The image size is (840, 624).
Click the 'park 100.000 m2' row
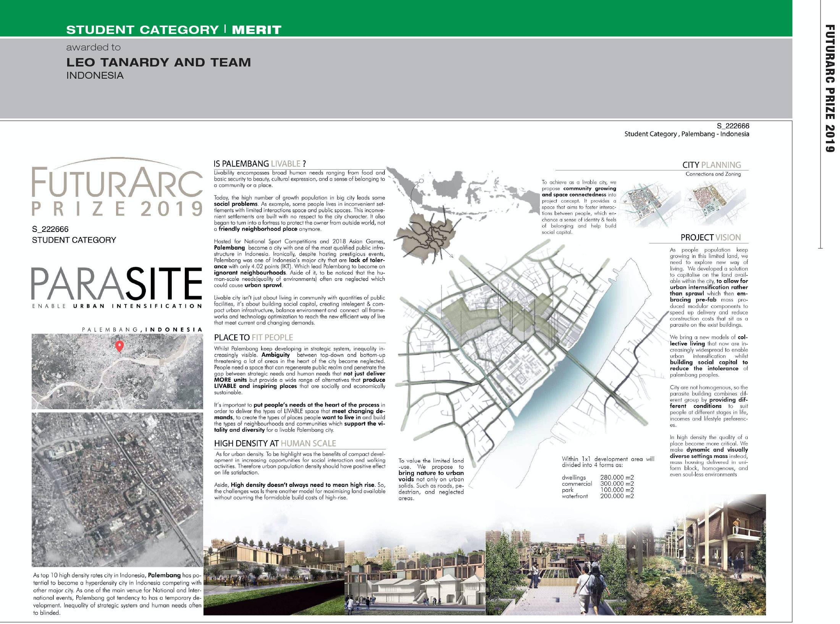click(x=598, y=490)
